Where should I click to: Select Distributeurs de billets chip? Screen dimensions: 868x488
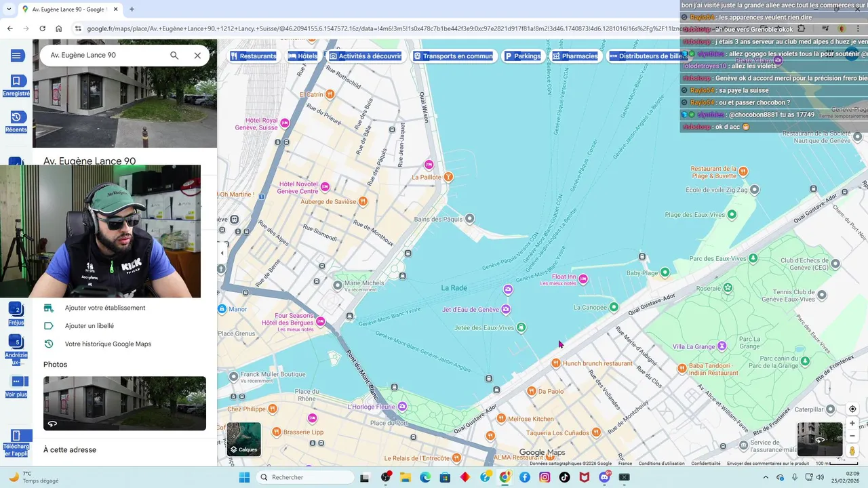click(x=650, y=56)
